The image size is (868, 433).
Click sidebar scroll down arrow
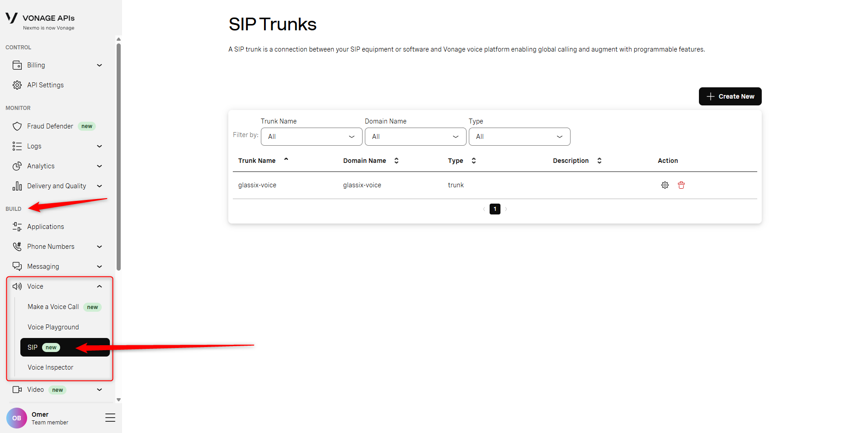(x=118, y=400)
